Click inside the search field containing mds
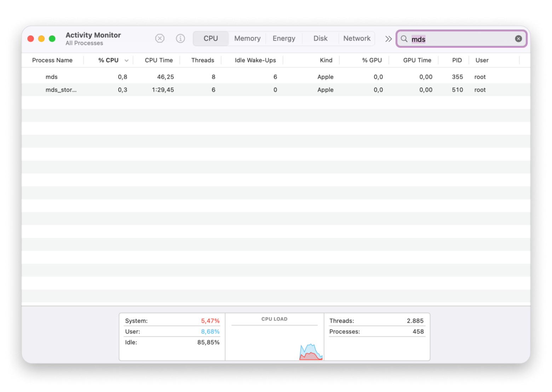552x392 pixels. tap(462, 39)
